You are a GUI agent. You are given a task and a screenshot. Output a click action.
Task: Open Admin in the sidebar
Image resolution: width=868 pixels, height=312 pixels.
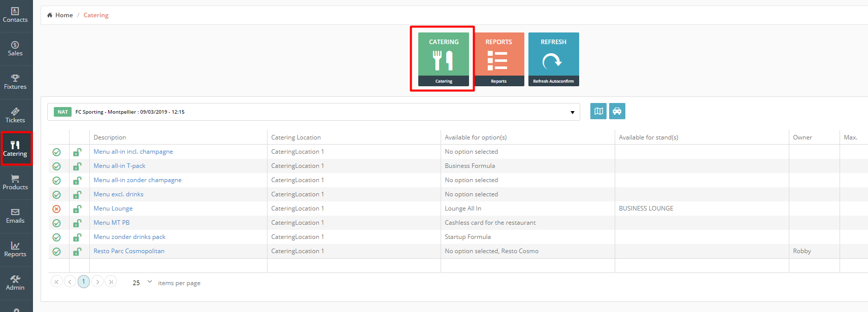pyautogui.click(x=15, y=283)
